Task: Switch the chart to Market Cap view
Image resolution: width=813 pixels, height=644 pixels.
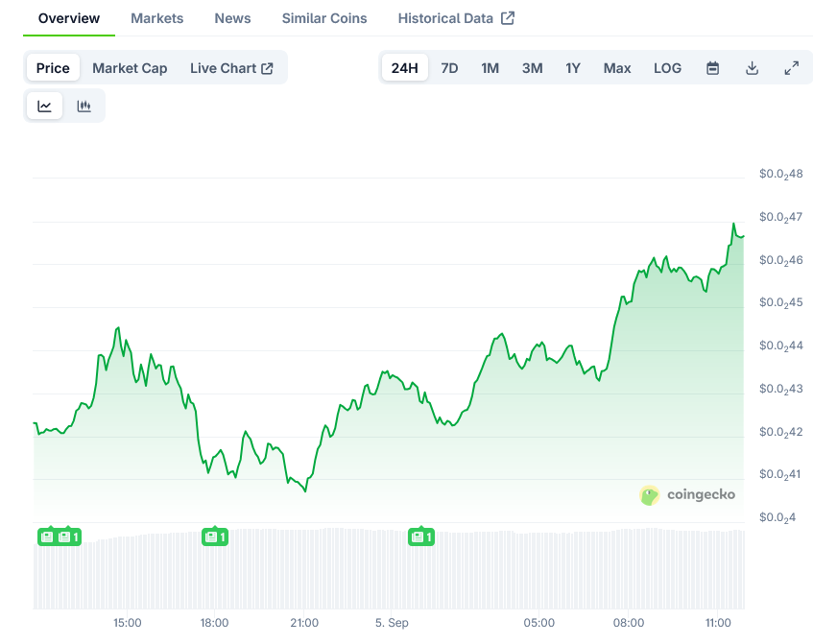Action: [x=130, y=67]
